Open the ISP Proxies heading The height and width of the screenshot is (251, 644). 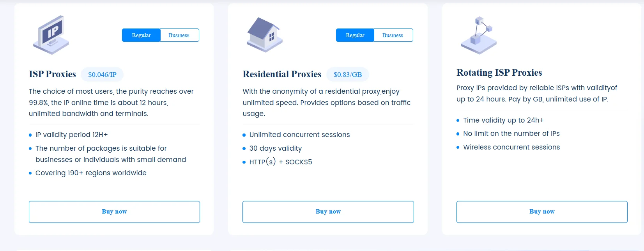pyautogui.click(x=52, y=74)
